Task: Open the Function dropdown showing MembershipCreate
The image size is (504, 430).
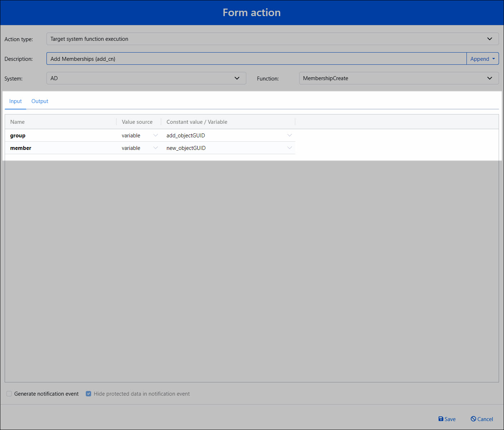Action: coord(399,78)
